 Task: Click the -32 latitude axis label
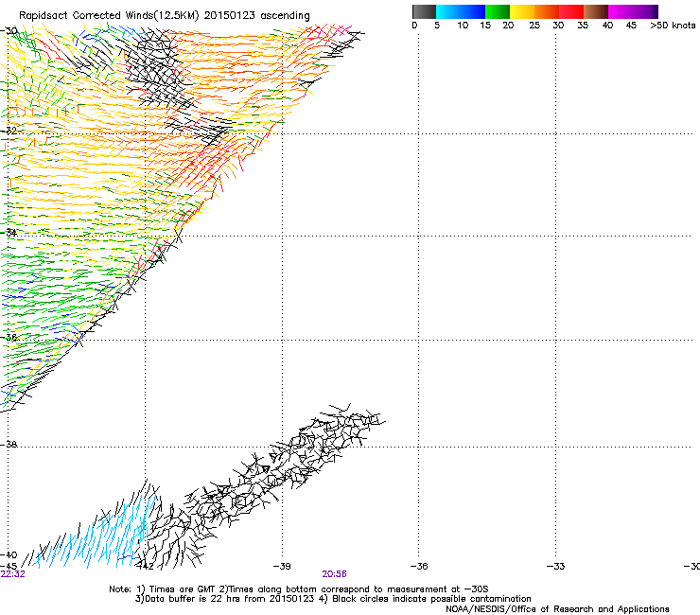coord(9,131)
